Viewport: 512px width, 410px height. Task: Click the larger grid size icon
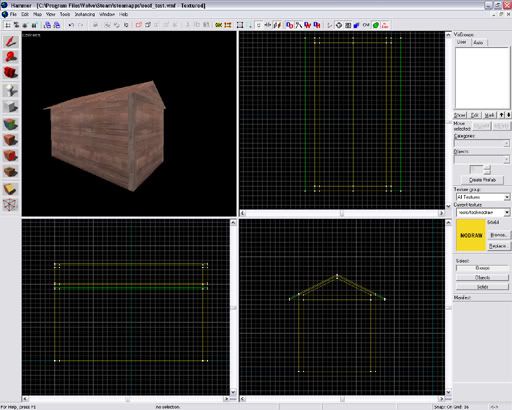pyautogui.click(x=34, y=25)
